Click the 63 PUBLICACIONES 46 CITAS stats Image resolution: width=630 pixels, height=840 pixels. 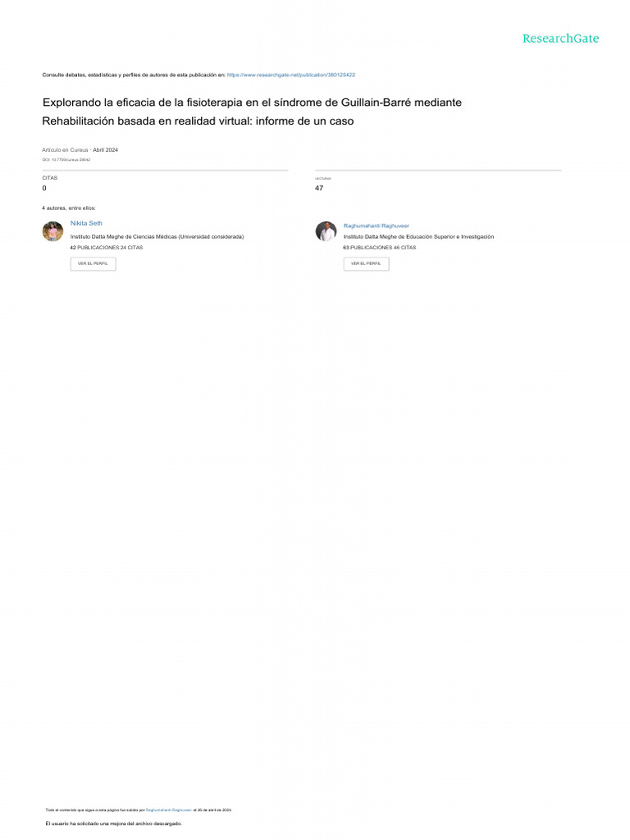380,248
